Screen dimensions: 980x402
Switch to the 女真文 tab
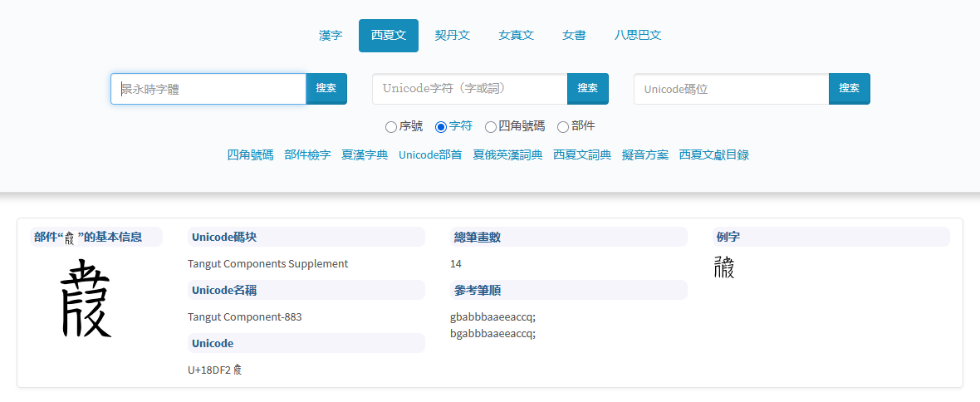(x=516, y=36)
